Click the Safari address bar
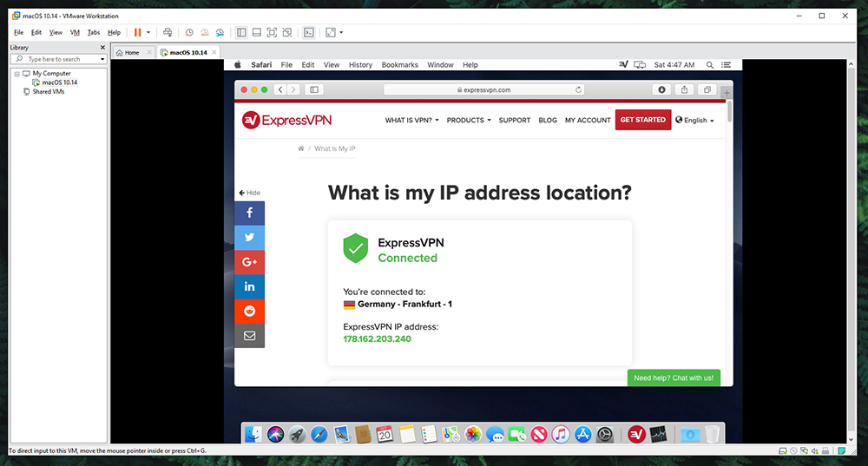 point(483,89)
